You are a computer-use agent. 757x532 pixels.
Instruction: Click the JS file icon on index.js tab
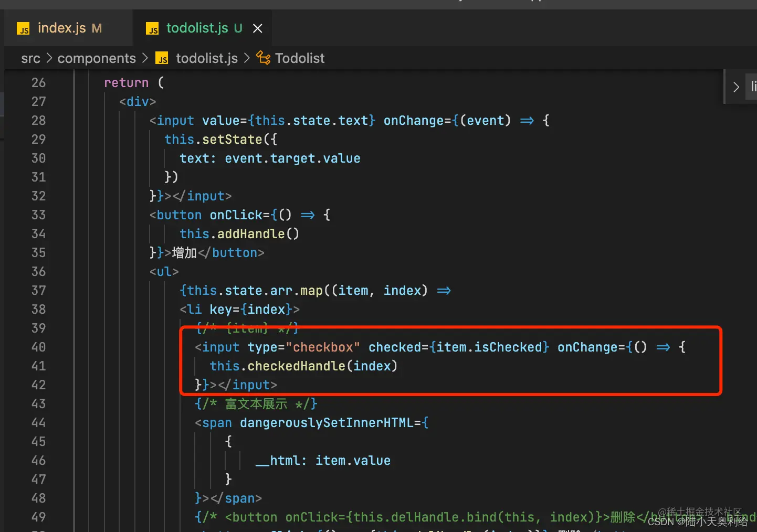[23, 28]
